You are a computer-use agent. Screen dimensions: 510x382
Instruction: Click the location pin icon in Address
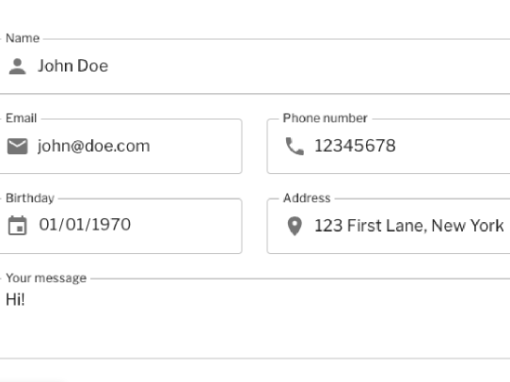point(295,226)
